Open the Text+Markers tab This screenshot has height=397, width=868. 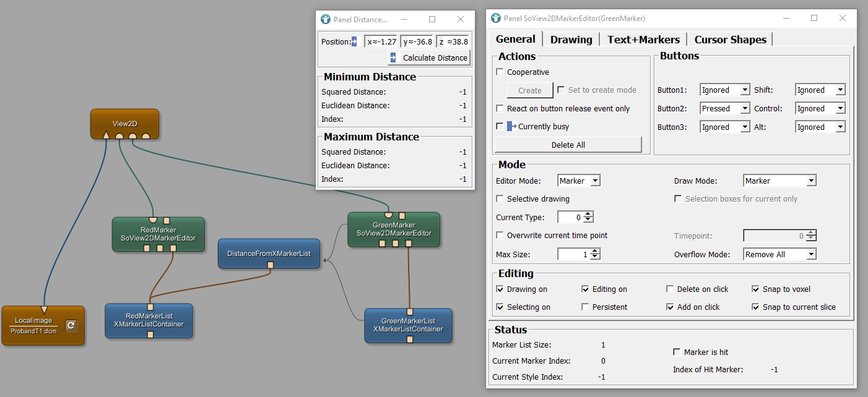point(643,40)
